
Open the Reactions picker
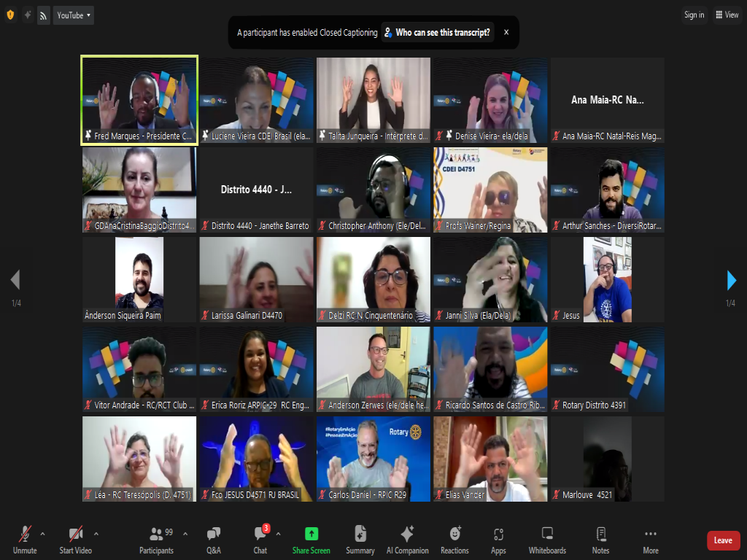[x=454, y=540]
